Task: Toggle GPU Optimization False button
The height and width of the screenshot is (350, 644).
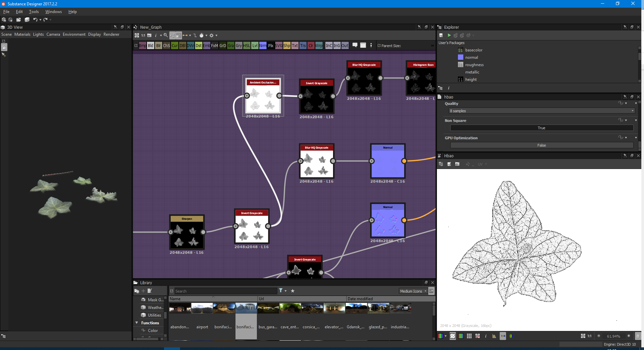Action: tap(541, 145)
